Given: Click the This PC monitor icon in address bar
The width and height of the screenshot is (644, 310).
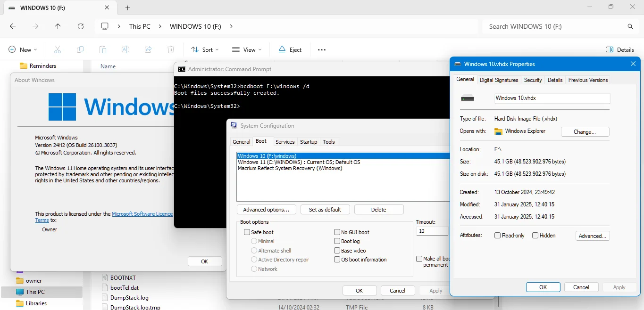Looking at the screenshot, I should coord(105,26).
